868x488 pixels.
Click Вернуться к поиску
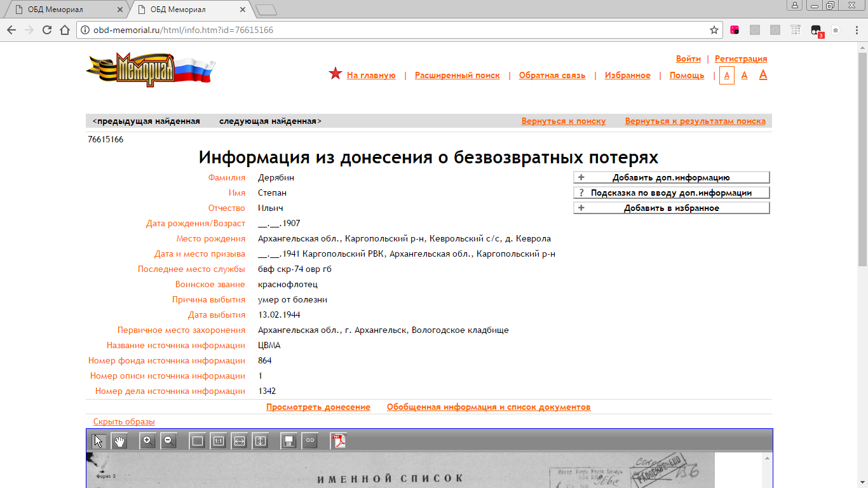coord(564,121)
